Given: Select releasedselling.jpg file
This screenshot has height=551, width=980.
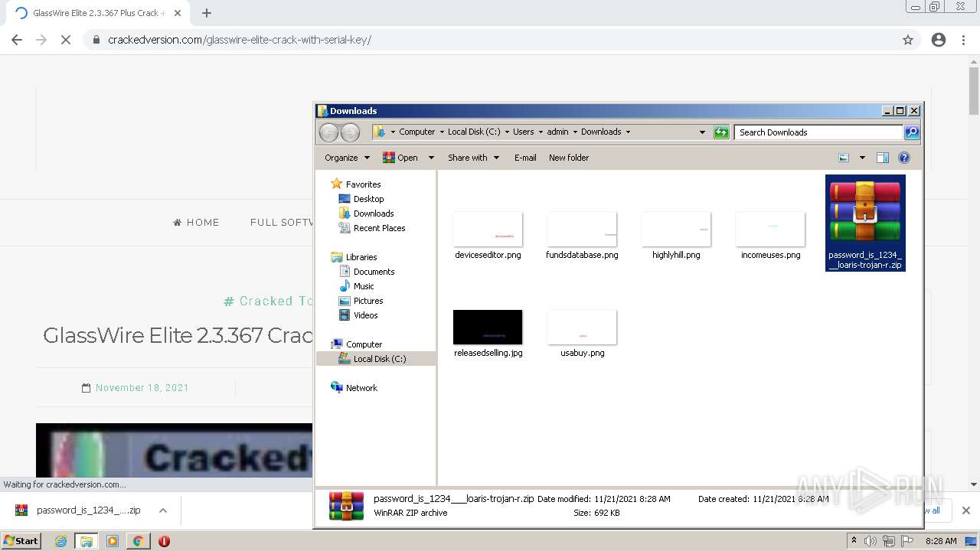Looking at the screenshot, I should [488, 334].
